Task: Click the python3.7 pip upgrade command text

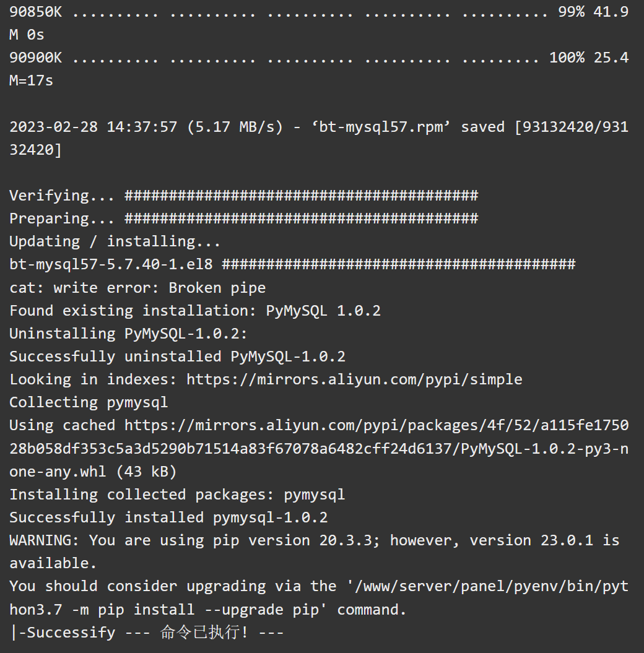Action: [319, 598]
